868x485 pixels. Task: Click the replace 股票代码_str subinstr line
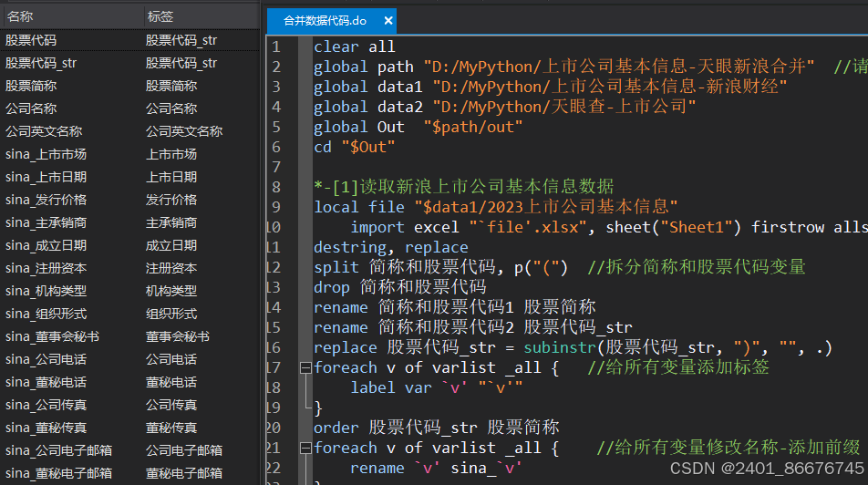click(573, 347)
